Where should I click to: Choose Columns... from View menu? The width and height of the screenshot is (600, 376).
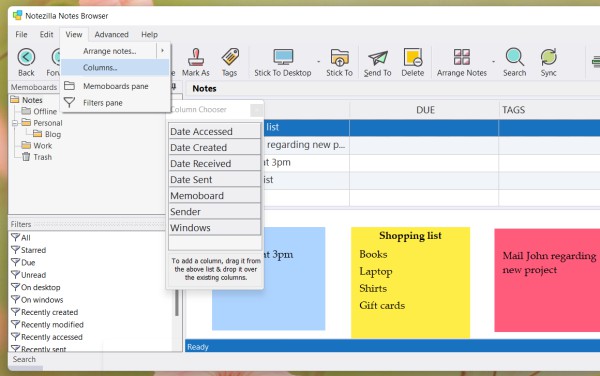click(x=115, y=67)
